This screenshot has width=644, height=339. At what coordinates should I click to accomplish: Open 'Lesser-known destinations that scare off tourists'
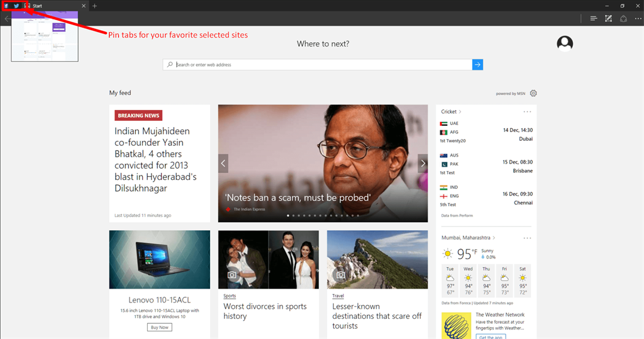pyautogui.click(x=377, y=316)
